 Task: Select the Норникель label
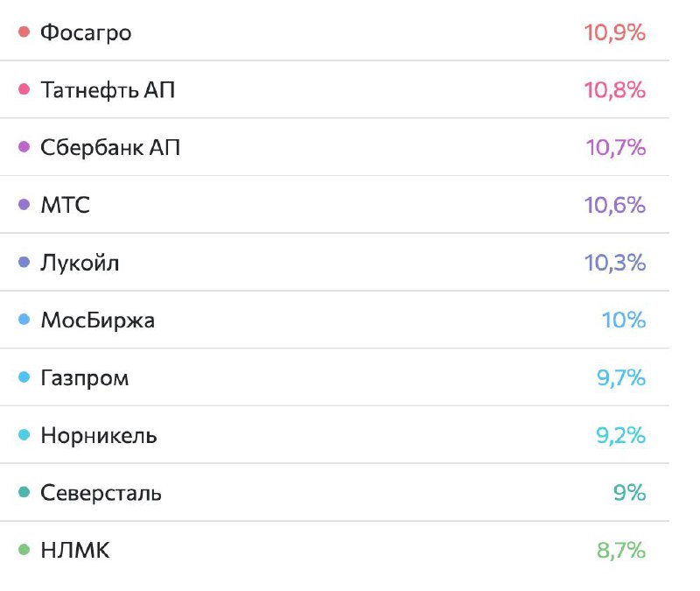tap(99, 435)
